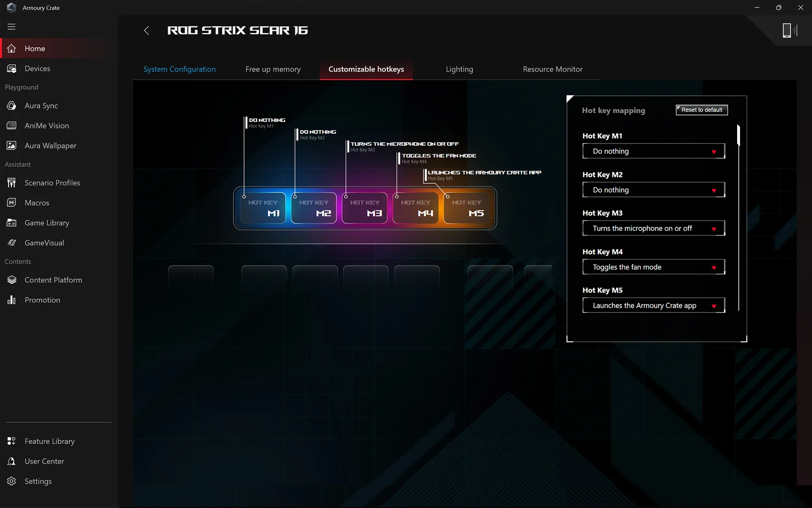Open the Macros icon in sidebar
This screenshot has width=812, height=508.
[11, 202]
